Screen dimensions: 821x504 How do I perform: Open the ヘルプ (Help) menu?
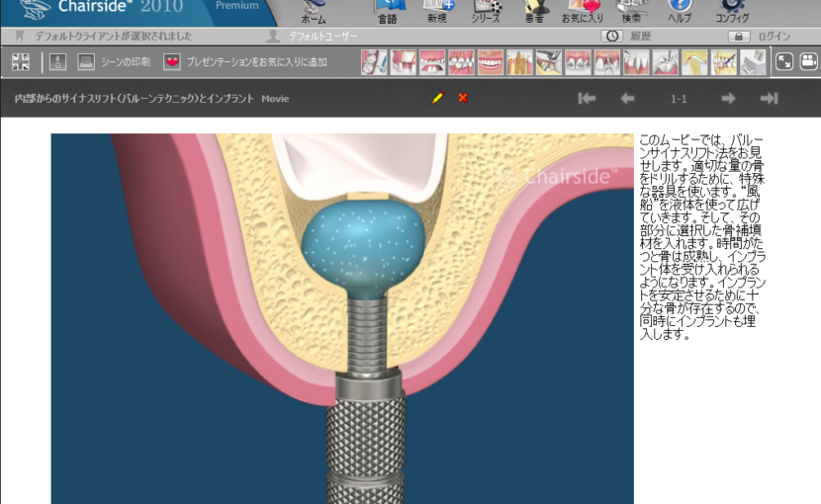[680, 11]
